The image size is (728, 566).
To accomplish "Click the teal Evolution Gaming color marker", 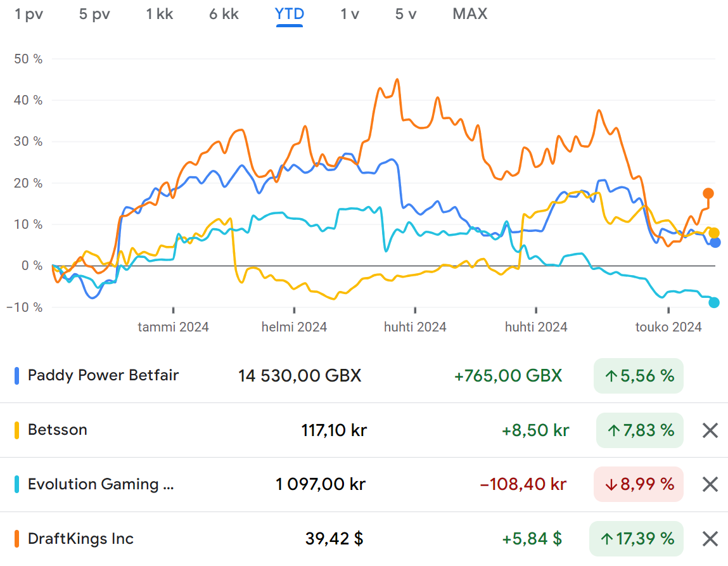I will pos(16,484).
